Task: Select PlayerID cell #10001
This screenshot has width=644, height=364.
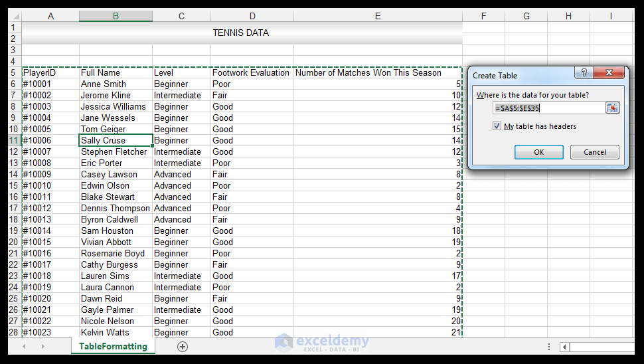Action: click(50, 84)
